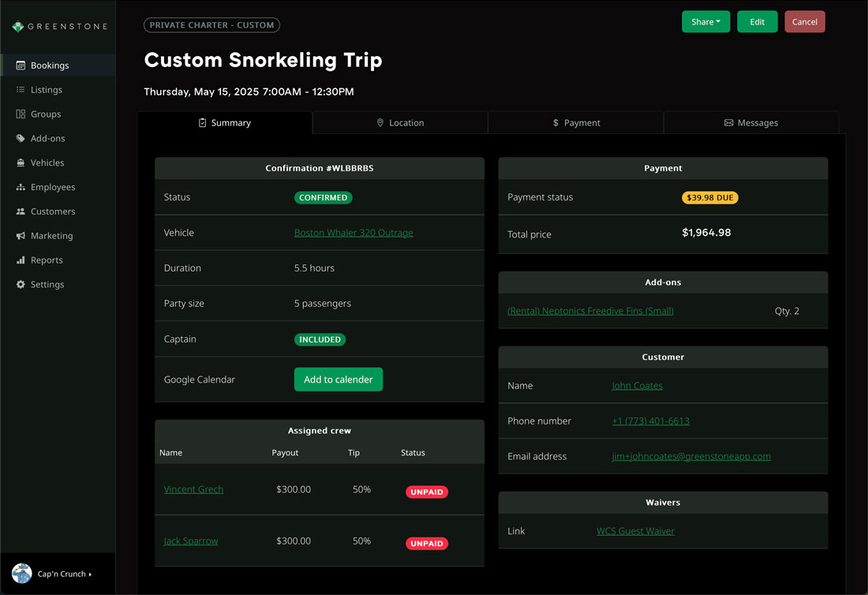
Task: Open the WCS Guest Waiver link
Action: click(635, 531)
